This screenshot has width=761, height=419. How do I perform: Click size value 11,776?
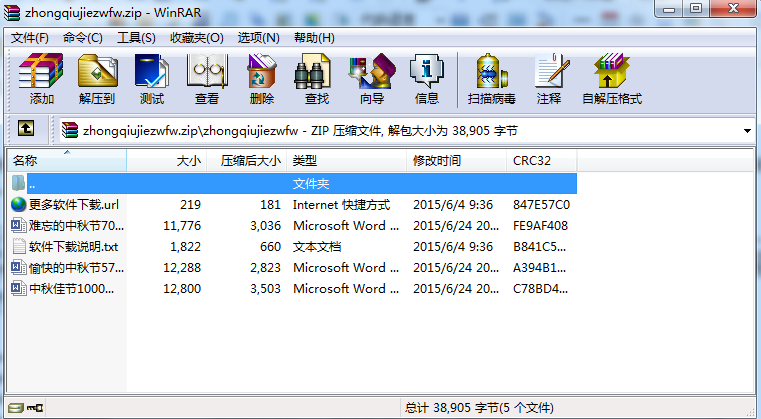(x=182, y=225)
